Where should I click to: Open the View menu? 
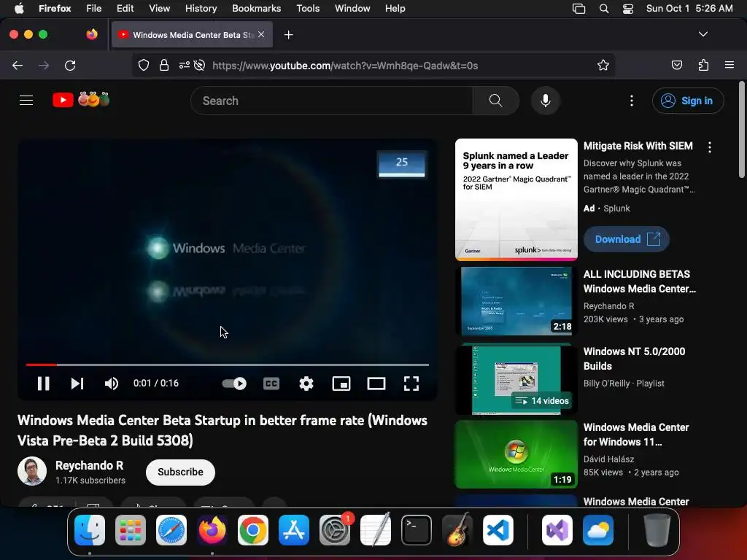[159, 8]
